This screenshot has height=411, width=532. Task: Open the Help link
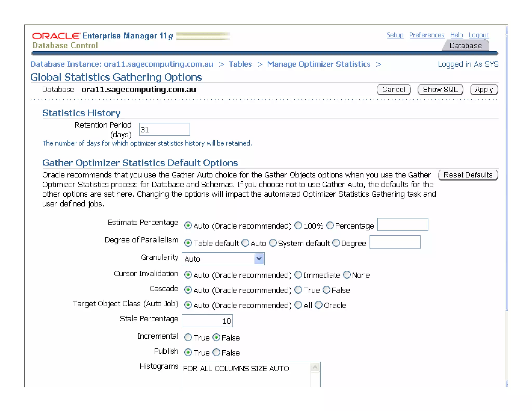[x=456, y=35]
